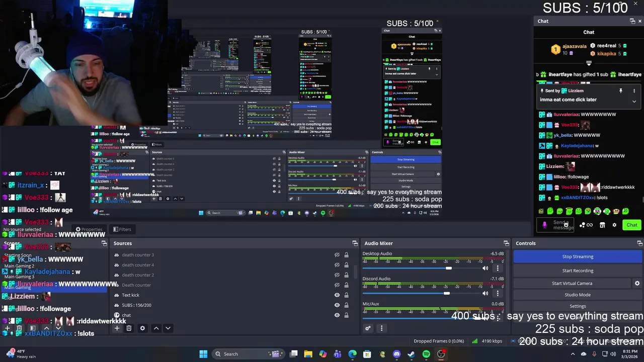
Task: Click the Sources list scrollbar
Action: [x=356, y=271]
